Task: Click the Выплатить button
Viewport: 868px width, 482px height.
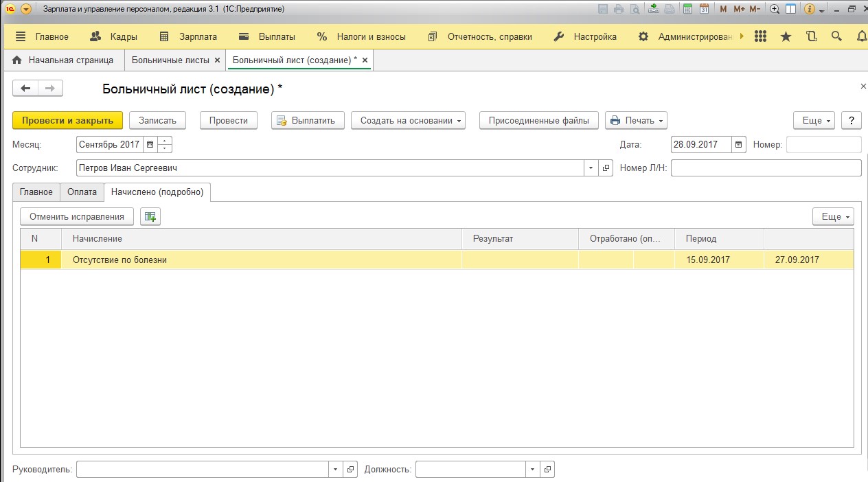Action: (308, 120)
